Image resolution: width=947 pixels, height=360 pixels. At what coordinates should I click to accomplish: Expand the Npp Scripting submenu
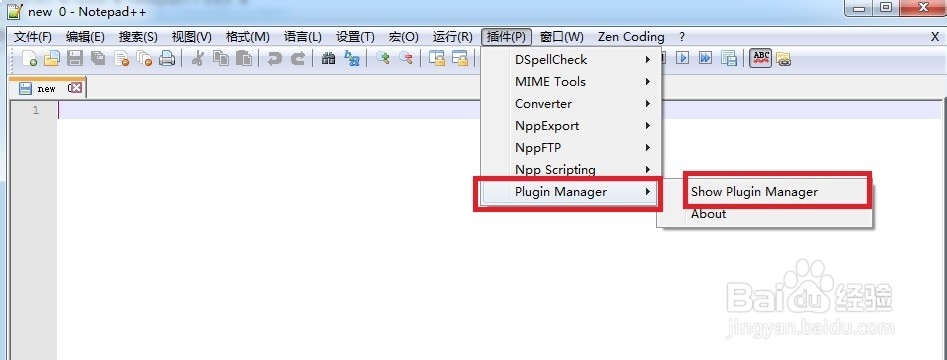[x=571, y=170]
